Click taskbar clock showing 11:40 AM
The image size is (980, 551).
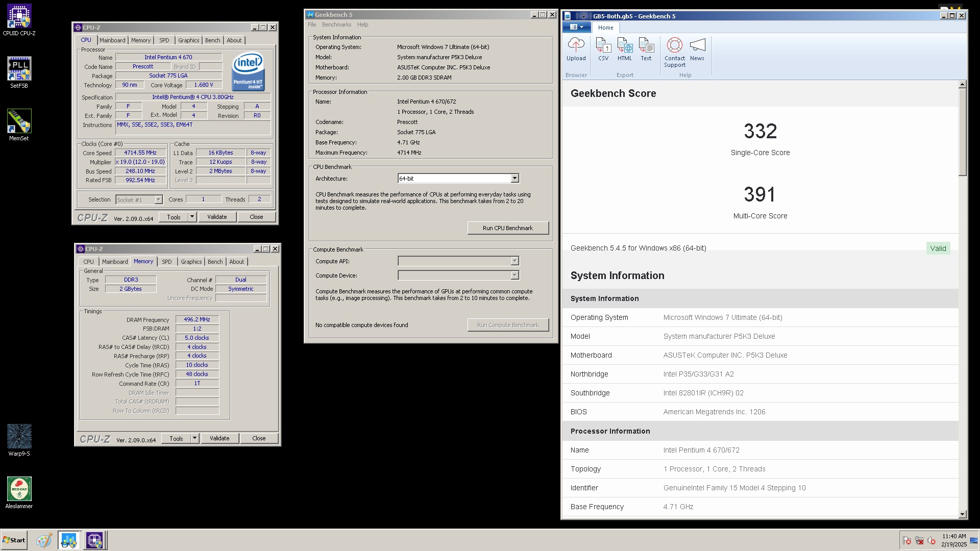point(954,540)
